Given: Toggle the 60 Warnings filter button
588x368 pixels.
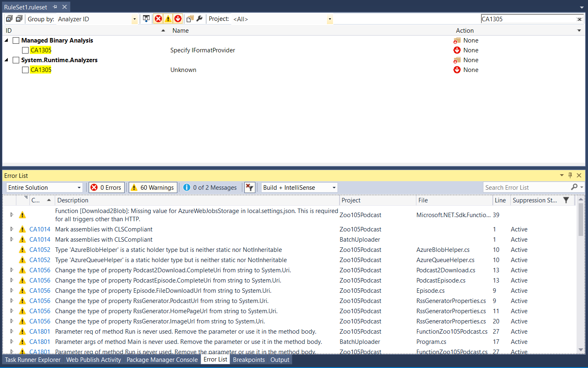Looking at the screenshot, I should click(x=153, y=187).
